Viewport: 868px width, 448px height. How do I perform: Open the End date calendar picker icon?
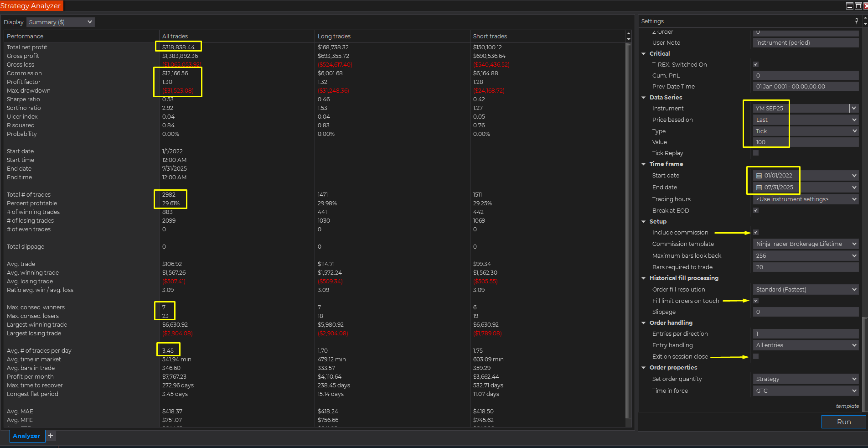coord(759,187)
